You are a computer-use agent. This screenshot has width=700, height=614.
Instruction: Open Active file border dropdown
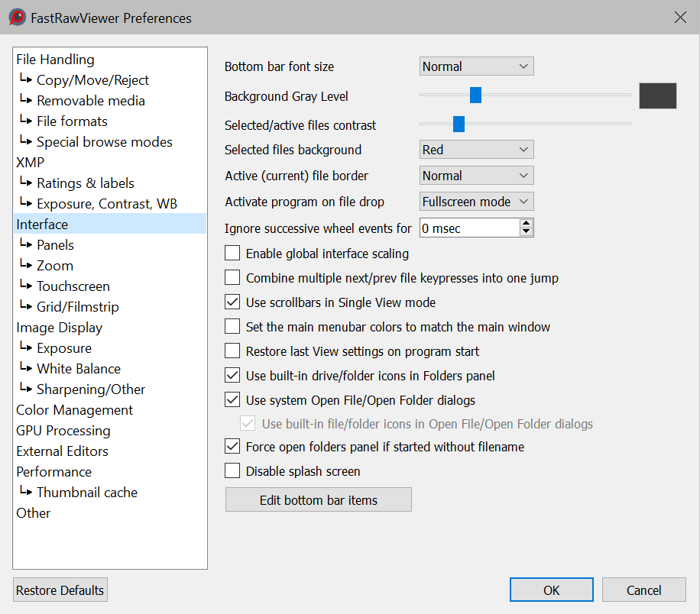[x=476, y=176]
